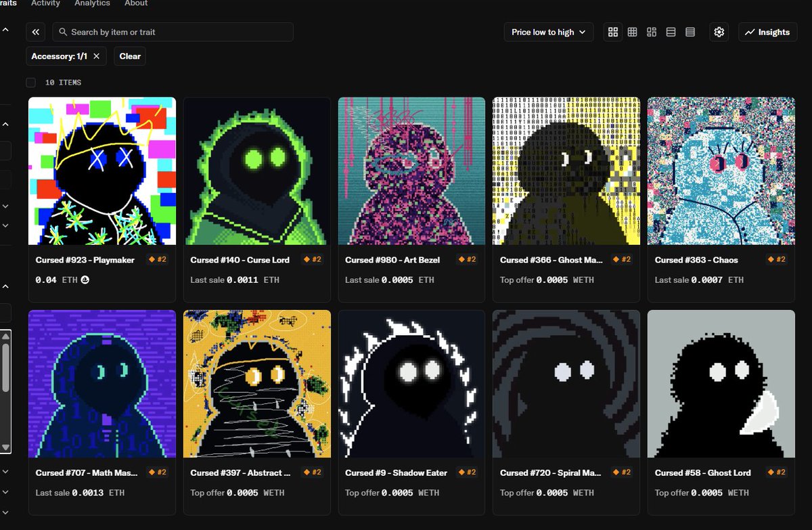812x530 pixels.
Task: Click rarity badge on Cursed #9 Shadow Eater
Action: pos(468,472)
